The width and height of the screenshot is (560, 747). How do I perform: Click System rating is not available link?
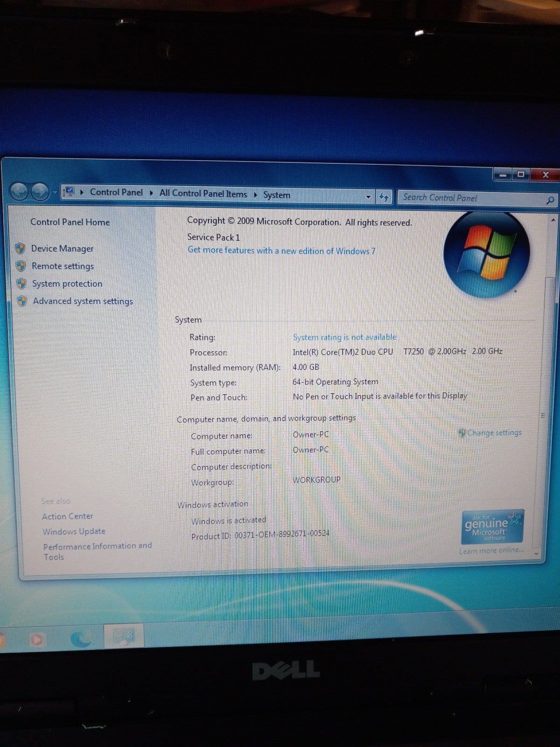click(x=344, y=337)
